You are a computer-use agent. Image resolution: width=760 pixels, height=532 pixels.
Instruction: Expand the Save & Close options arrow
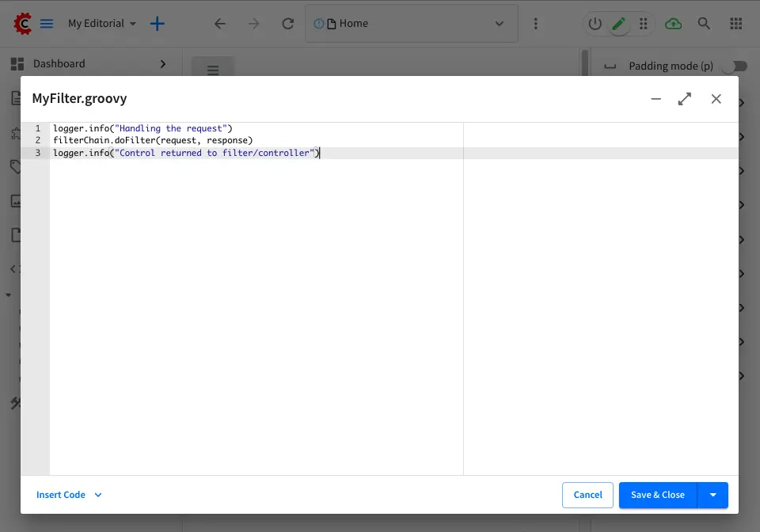[x=713, y=495]
